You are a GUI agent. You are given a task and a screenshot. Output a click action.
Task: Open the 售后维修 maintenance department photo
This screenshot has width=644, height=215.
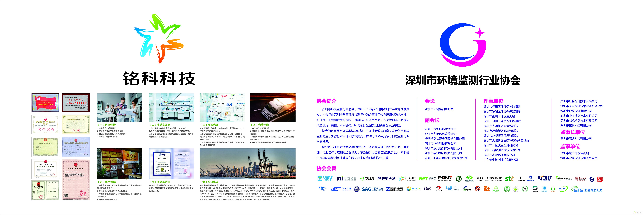(119, 164)
